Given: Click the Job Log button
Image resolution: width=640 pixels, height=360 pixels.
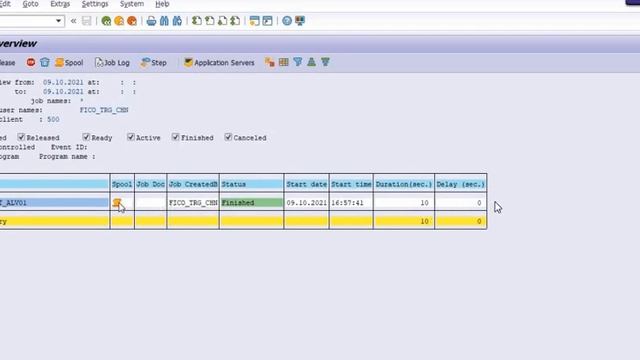Looking at the screenshot, I should pos(112,62).
